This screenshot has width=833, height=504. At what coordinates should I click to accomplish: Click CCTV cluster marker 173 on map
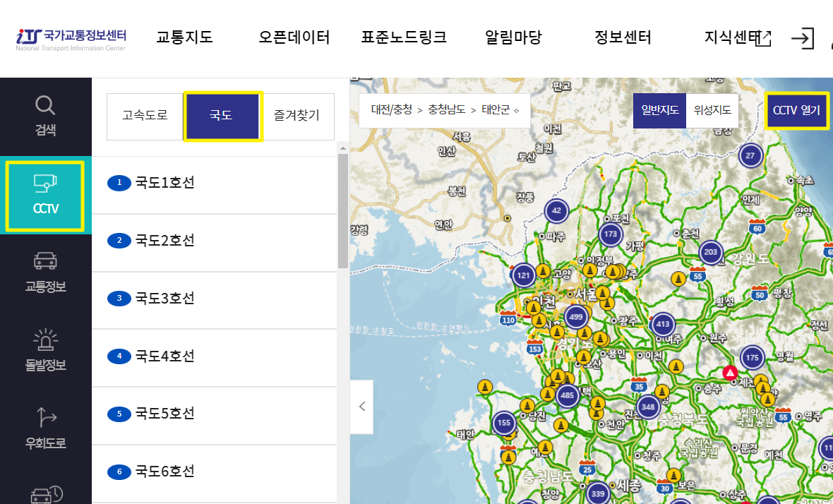point(611,234)
